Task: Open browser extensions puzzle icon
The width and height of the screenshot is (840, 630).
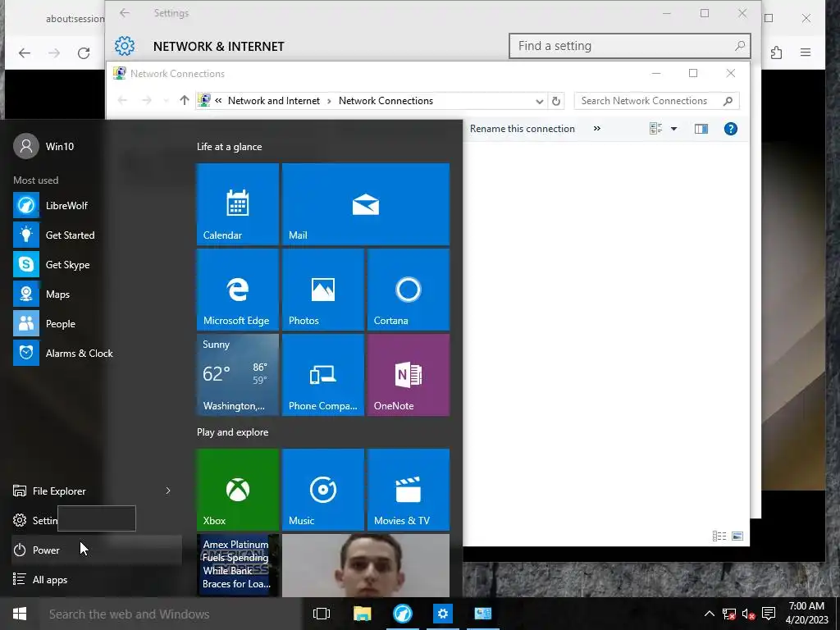Action: 776,52
